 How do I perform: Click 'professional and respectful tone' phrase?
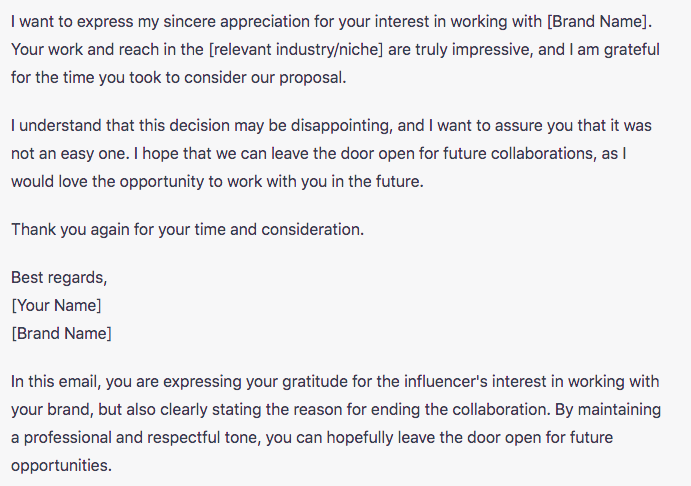tap(141, 438)
